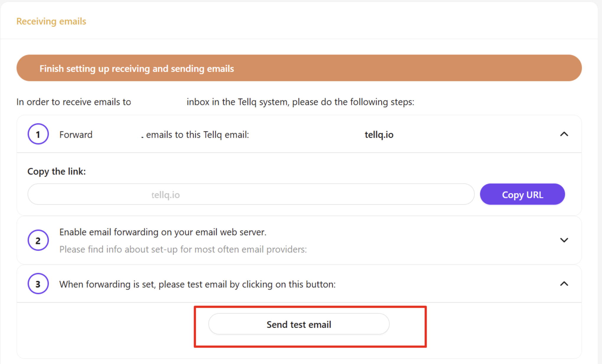
Task: Collapse the step 1 forwarding section chevron
Action: (564, 134)
